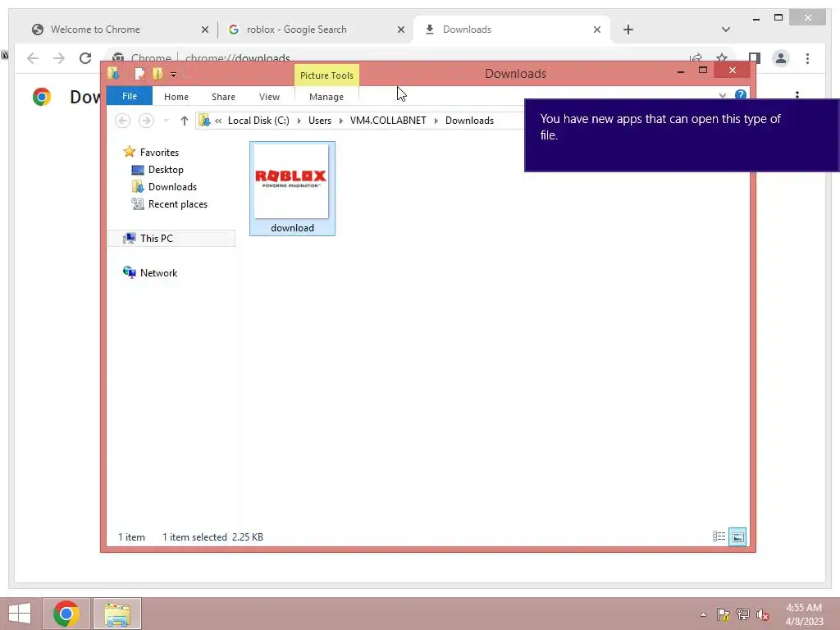Go up one folder level

pos(185,121)
